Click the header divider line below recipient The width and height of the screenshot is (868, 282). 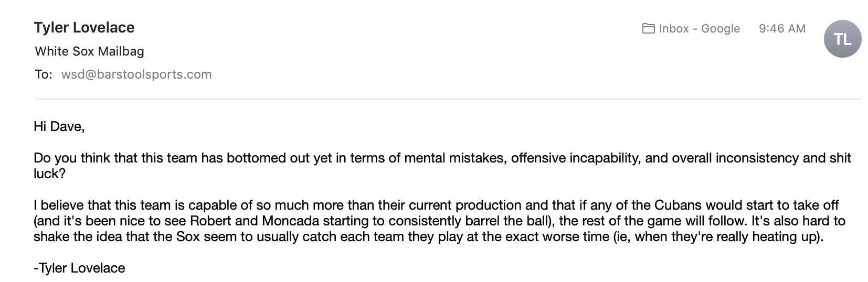[x=448, y=99]
